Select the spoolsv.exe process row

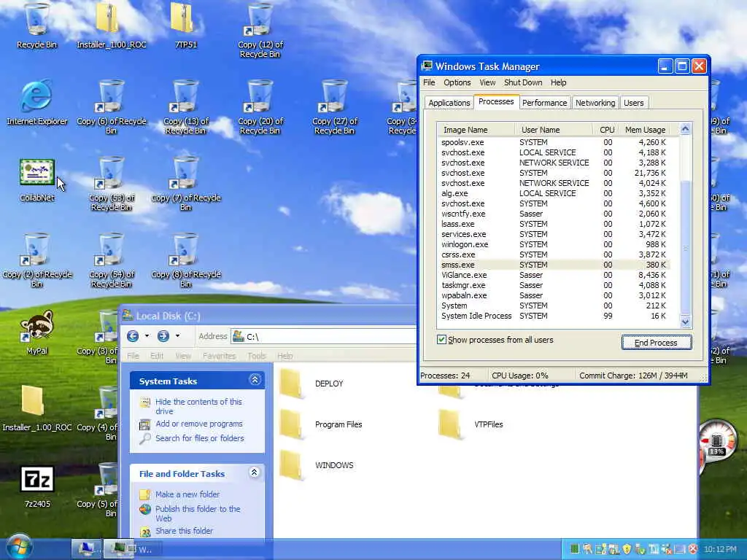tap(554, 142)
